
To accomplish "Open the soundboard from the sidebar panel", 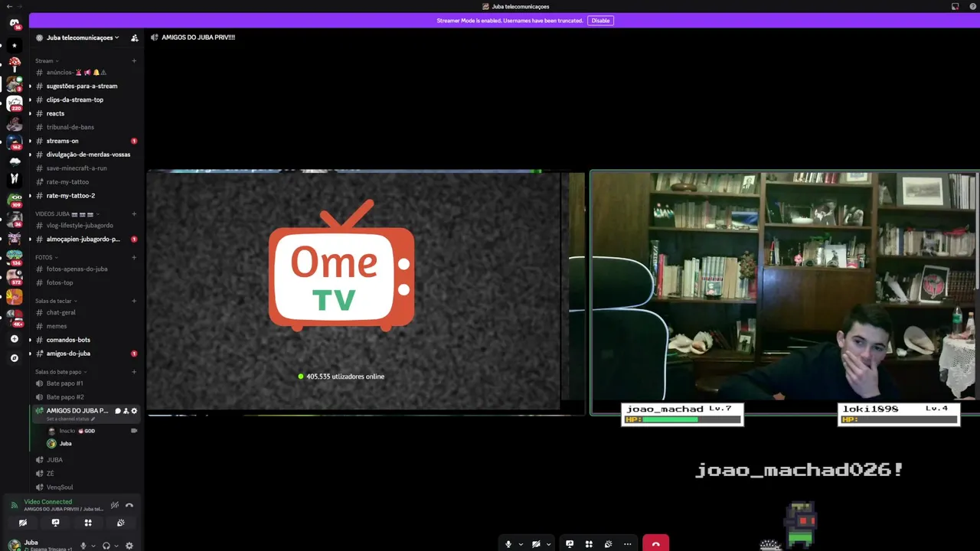I will pyautogui.click(x=121, y=523).
